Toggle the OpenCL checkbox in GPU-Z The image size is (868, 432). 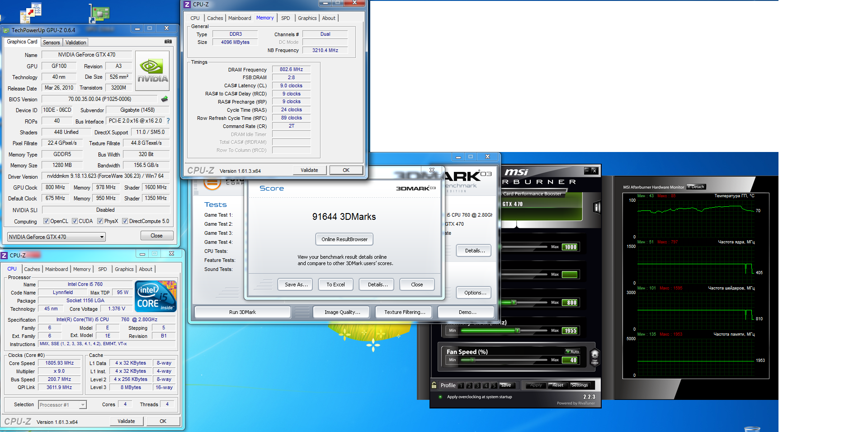tap(46, 221)
